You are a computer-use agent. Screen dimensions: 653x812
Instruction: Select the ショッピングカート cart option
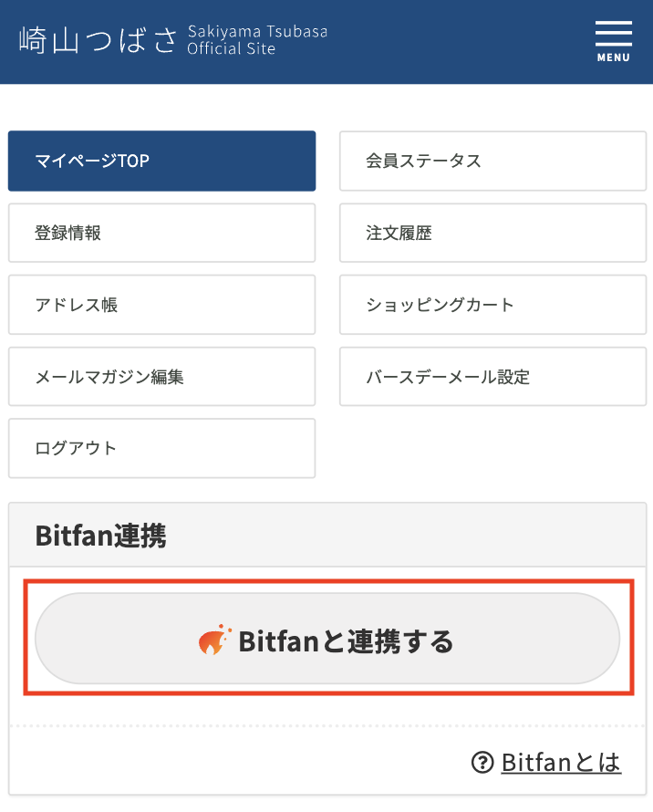(x=492, y=305)
